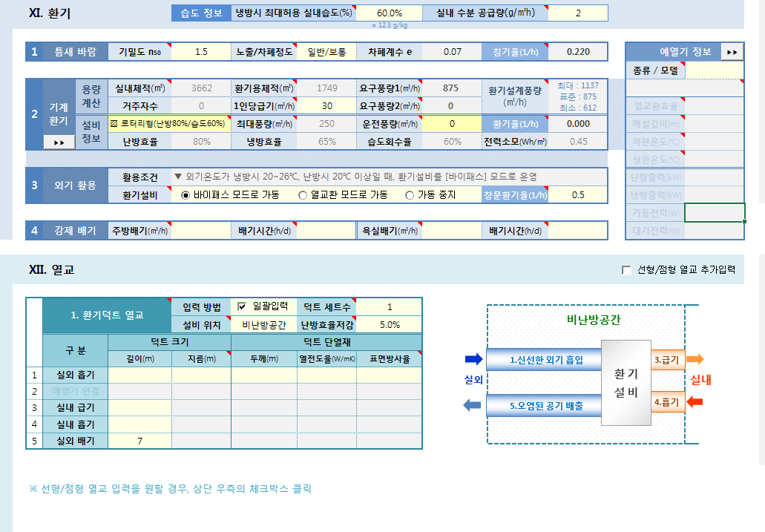
Task: Open 설비 위치 dropdown showing 비난방공간
Action: coord(263,324)
